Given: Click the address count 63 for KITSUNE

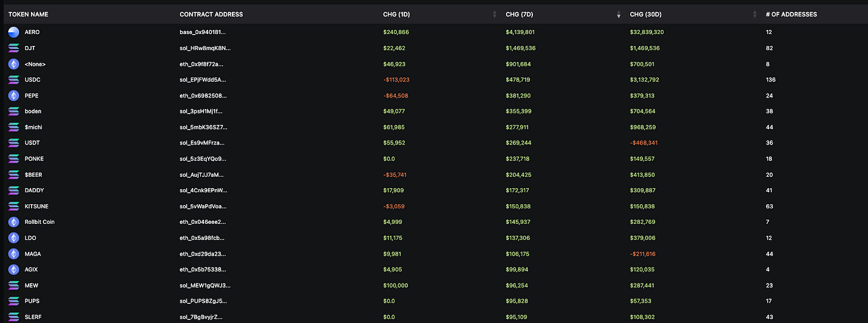Looking at the screenshot, I should click(x=769, y=207).
